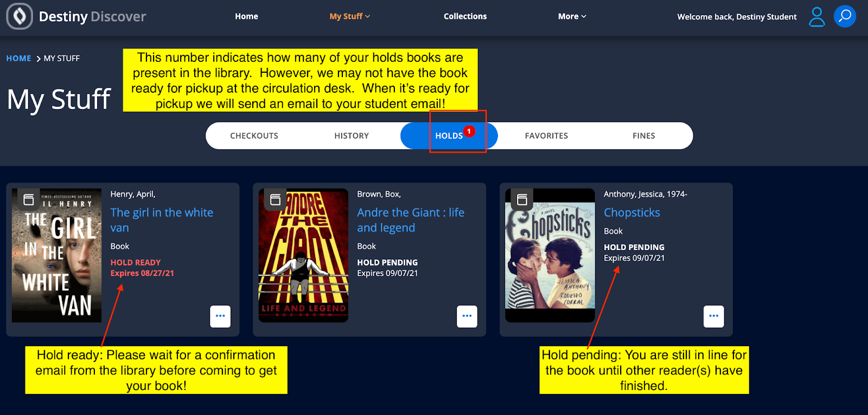Open more options for Chopsticks
868x415 pixels.
tap(714, 316)
